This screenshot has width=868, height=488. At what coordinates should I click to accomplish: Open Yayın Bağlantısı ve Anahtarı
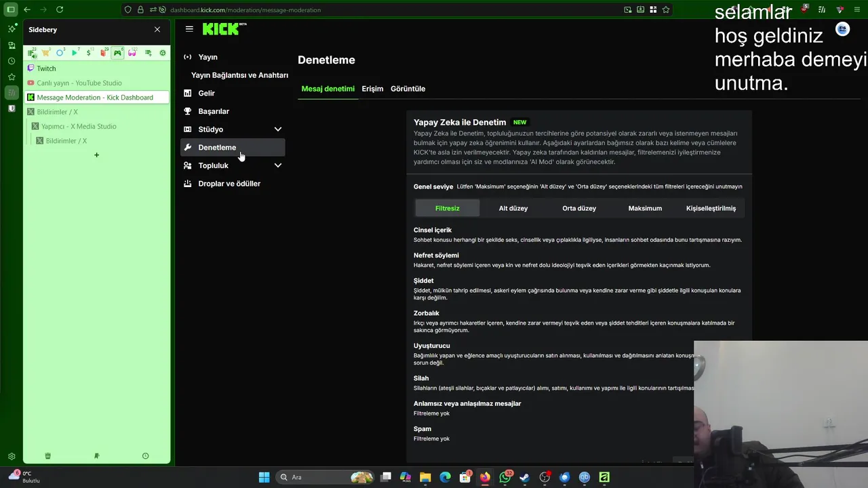pyautogui.click(x=239, y=75)
